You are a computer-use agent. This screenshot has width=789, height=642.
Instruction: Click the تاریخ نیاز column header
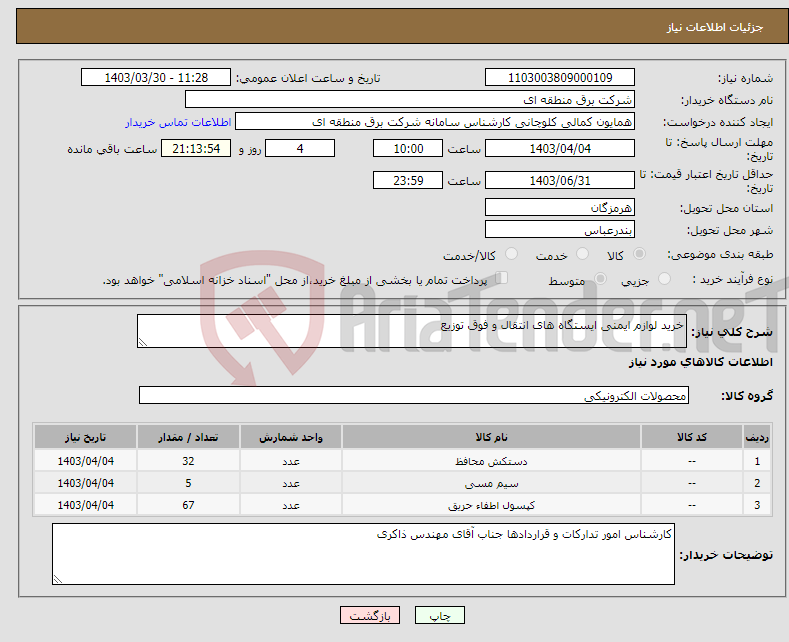86,437
